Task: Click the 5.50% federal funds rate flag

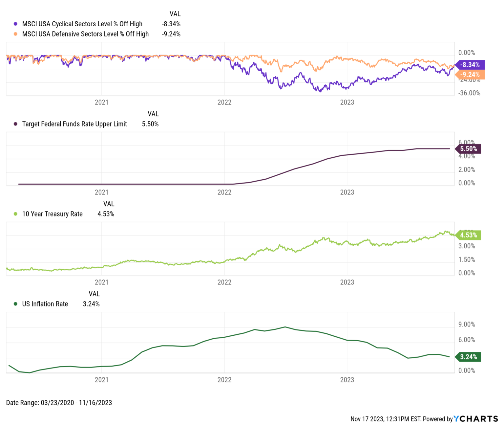Action: (x=469, y=149)
